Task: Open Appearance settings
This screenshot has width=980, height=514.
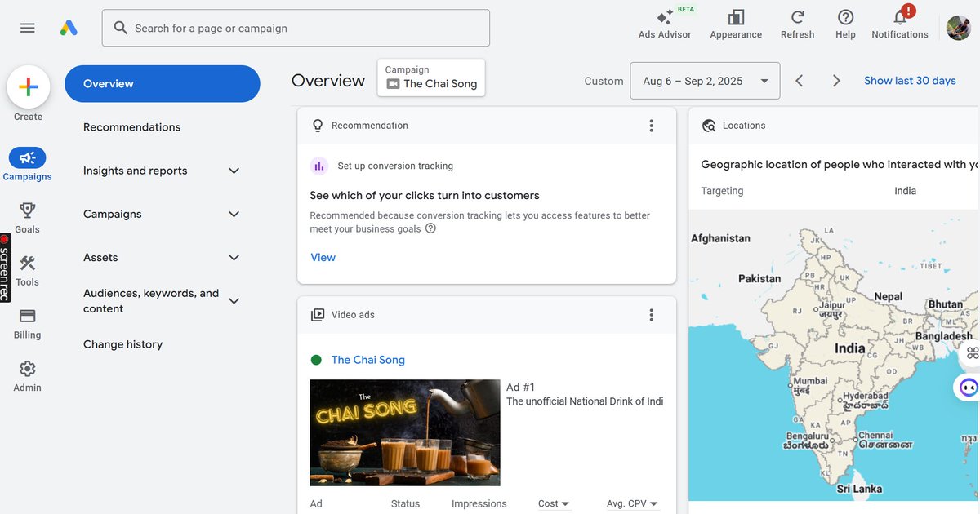Action: pos(736,24)
